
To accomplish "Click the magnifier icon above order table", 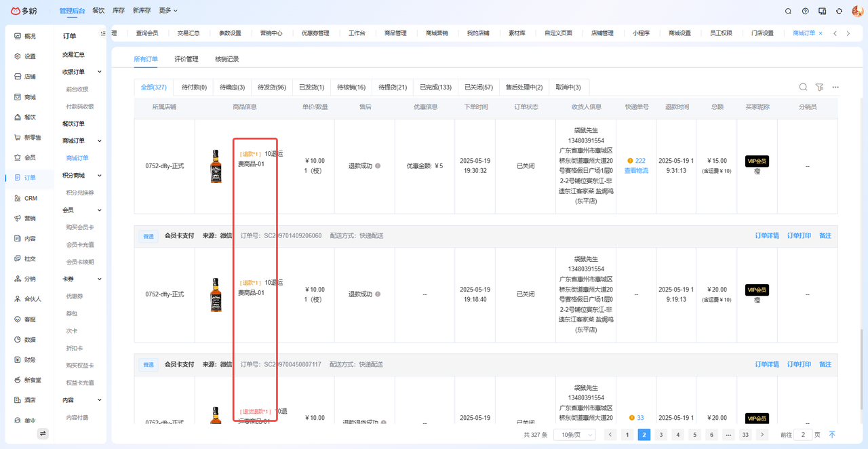I will coord(803,87).
